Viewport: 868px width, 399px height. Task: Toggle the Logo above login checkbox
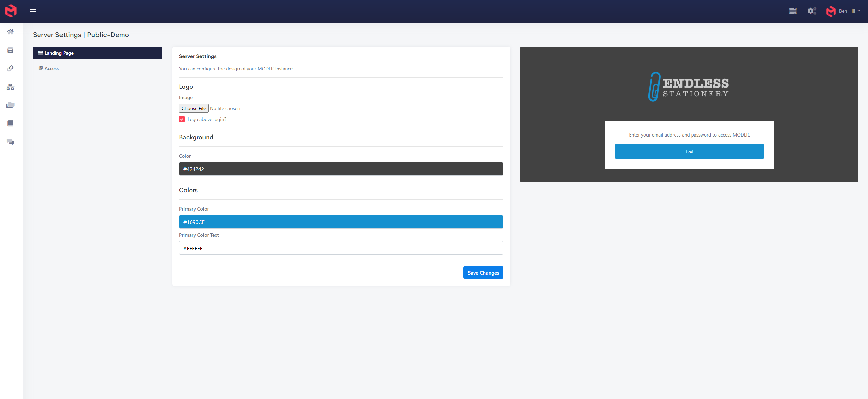181,119
